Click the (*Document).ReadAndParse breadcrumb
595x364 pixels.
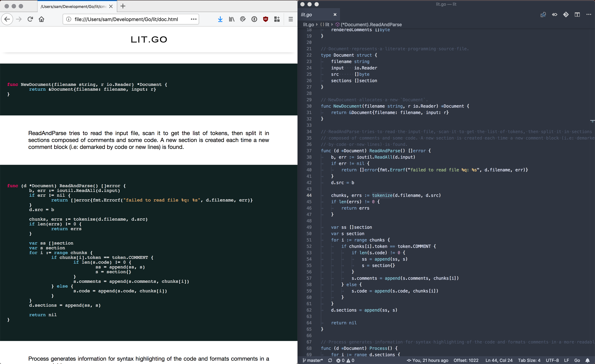pyautogui.click(x=371, y=25)
